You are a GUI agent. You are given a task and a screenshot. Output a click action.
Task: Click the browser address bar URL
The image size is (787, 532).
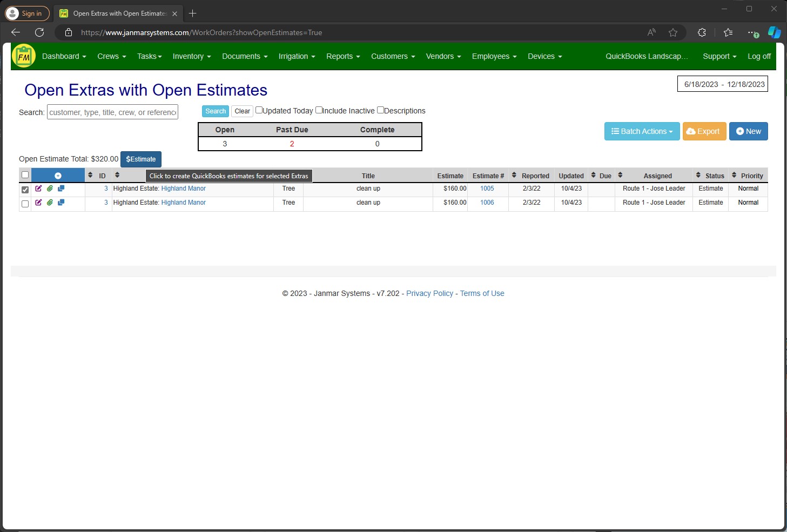coord(201,32)
